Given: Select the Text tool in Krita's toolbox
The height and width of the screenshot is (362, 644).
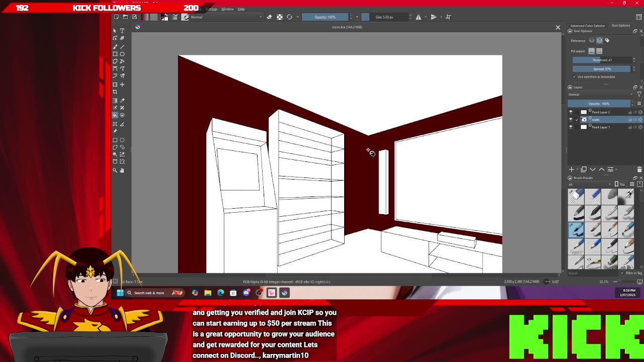Looking at the screenshot, I should (122, 31).
